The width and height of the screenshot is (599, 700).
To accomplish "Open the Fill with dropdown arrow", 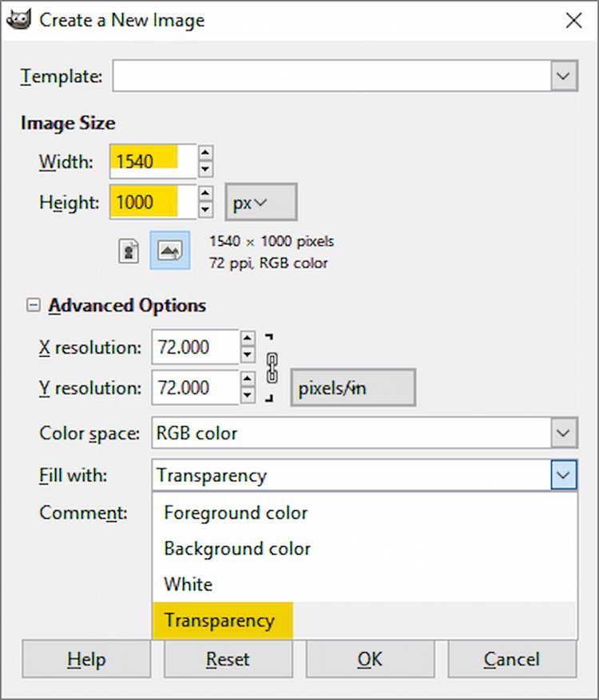I will [x=565, y=475].
